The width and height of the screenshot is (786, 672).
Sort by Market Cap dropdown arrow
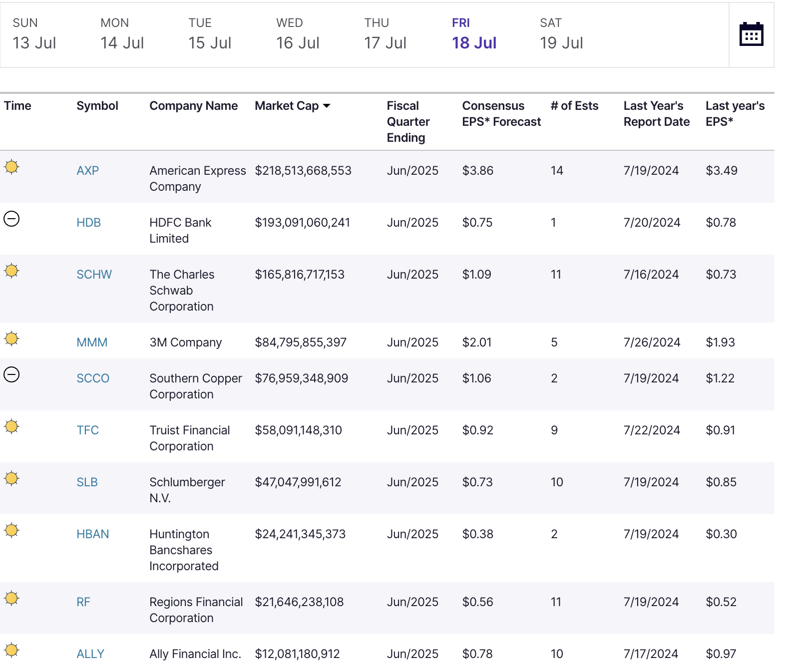(327, 106)
